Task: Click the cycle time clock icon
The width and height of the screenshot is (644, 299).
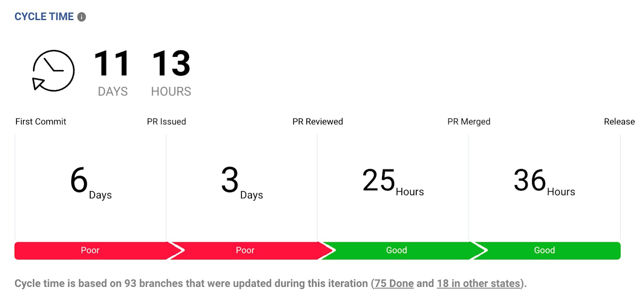Action: [53, 71]
